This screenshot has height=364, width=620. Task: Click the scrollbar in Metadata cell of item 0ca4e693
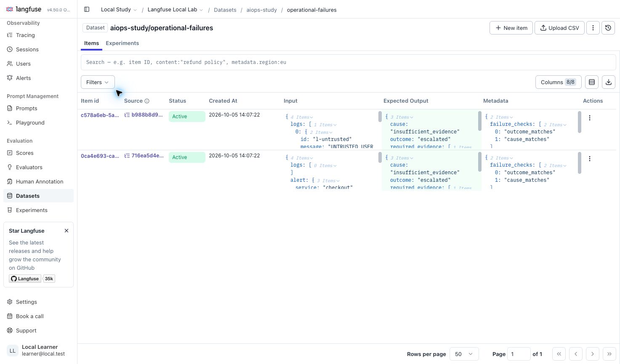tap(580, 163)
